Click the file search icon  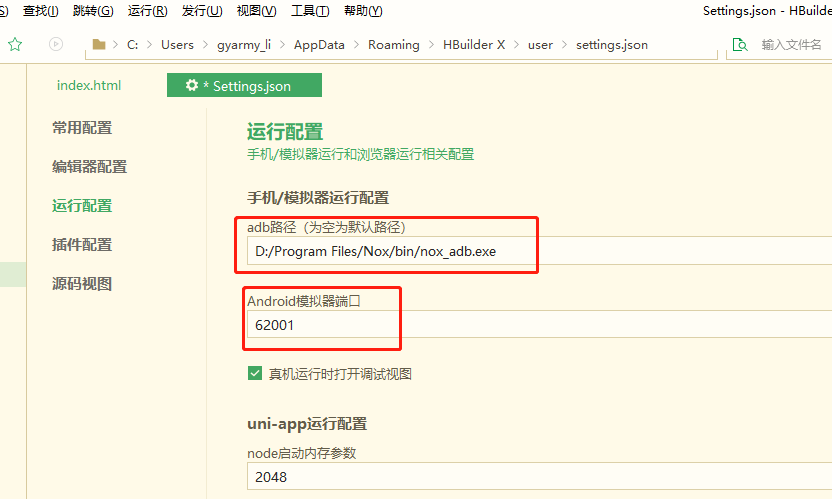point(740,45)
